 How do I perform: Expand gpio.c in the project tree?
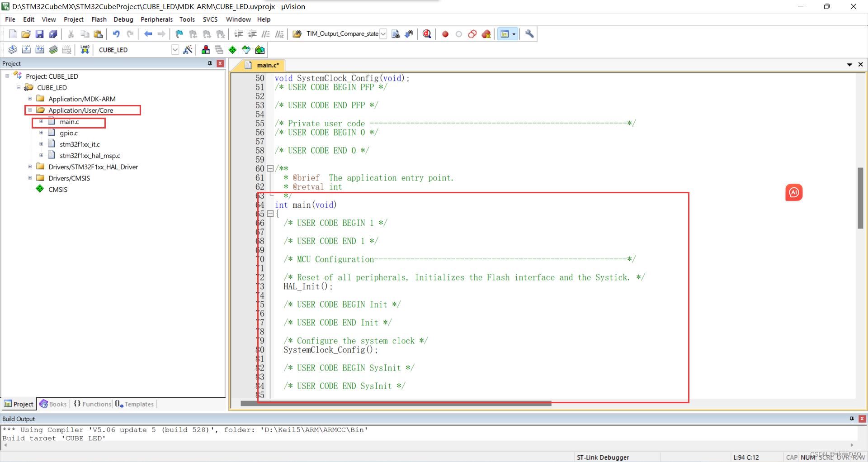click(41, 133)
